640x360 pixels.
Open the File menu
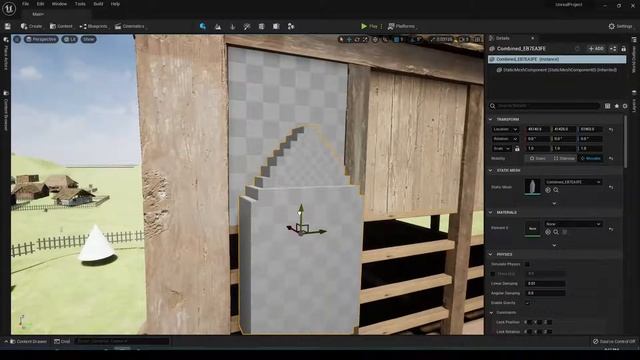pyautogui.click(x=25, y=4)
